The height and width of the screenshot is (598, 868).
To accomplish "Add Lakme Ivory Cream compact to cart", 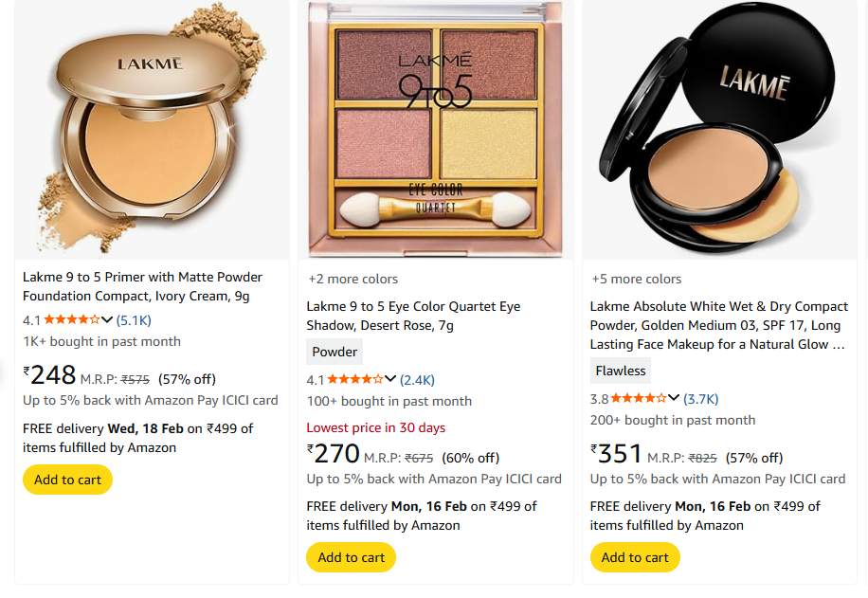I will [x=67, y=480].
